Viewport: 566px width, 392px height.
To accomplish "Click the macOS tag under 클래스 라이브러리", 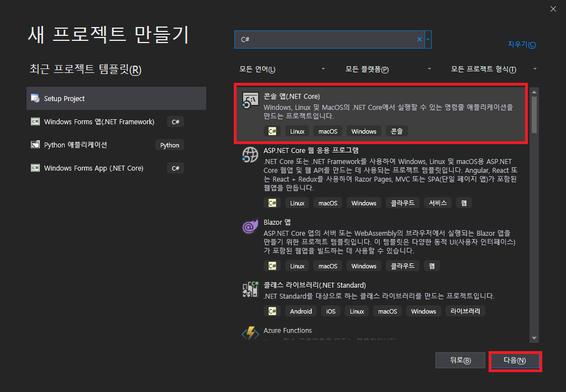I will [x=387, y=311].
